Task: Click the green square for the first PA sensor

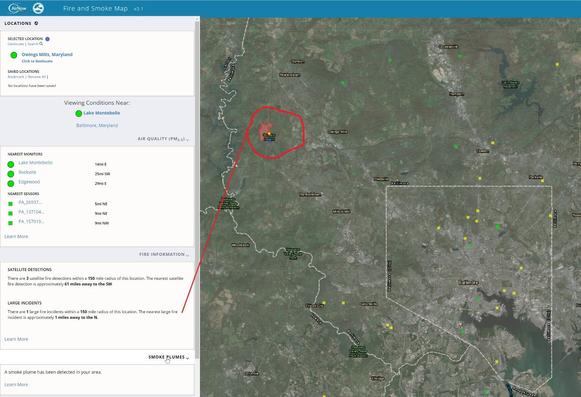Action: pyautogui.click(x=10, y=204)
